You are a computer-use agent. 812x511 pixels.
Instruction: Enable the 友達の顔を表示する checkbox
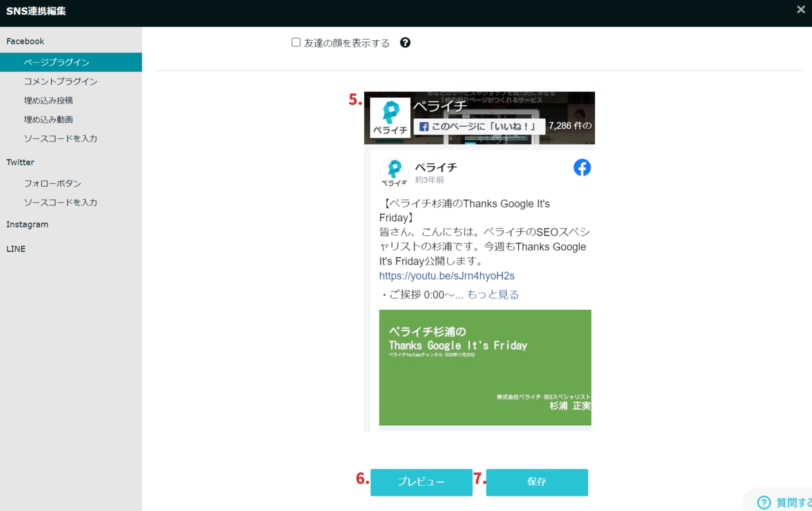(296, 43)
